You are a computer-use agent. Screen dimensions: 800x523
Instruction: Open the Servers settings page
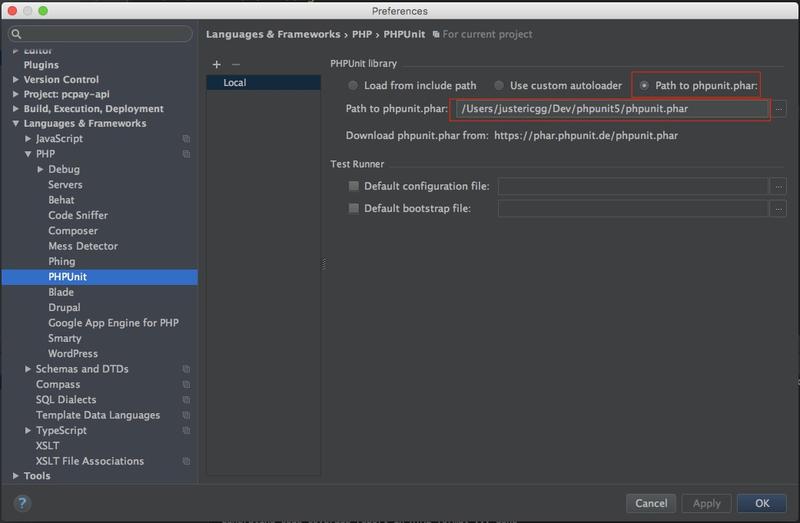click(x=65, y=185)
